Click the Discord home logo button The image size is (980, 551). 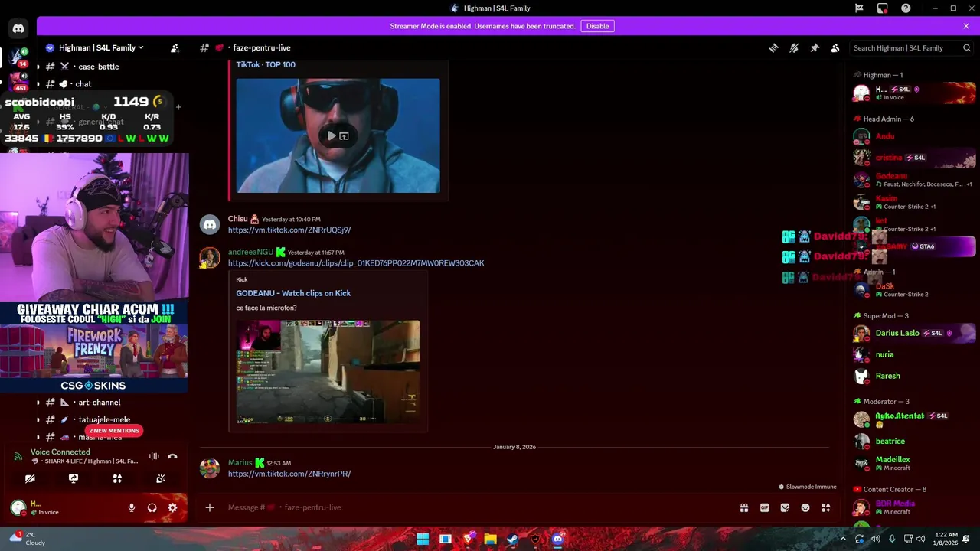[18, 29]
